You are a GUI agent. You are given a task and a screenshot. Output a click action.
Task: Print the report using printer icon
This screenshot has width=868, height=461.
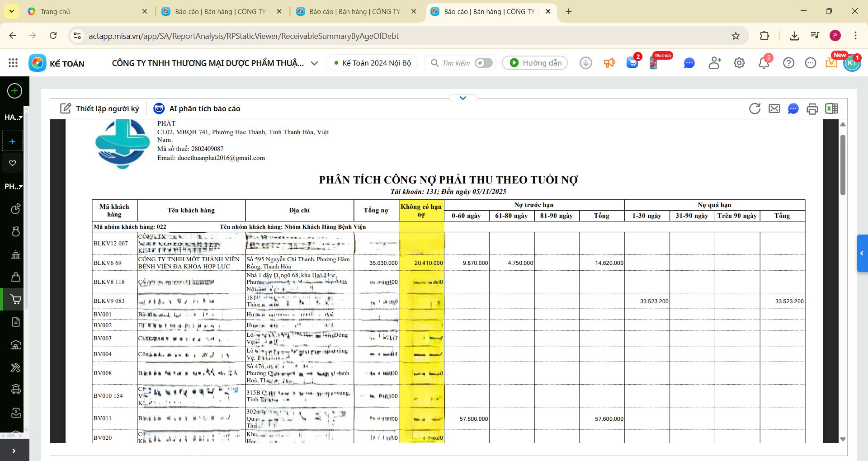[x=812, y=109]
